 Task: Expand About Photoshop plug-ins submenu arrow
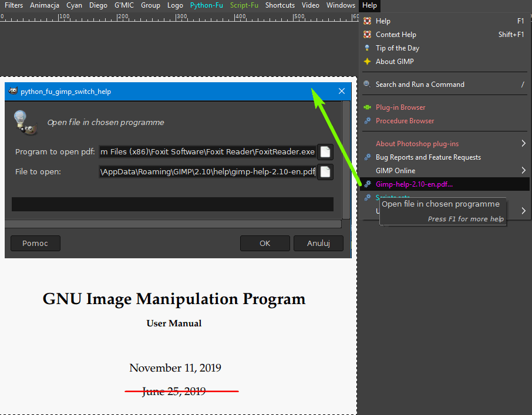coord(524,143)
